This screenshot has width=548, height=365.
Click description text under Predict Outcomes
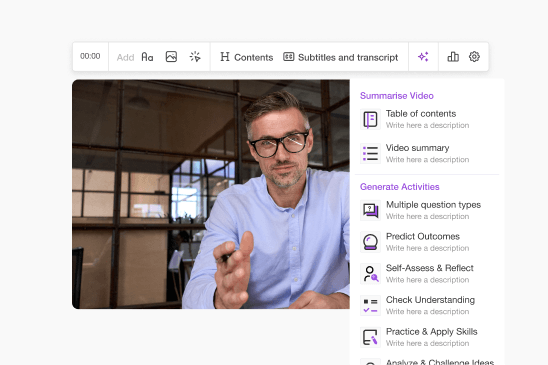[427, 248]
